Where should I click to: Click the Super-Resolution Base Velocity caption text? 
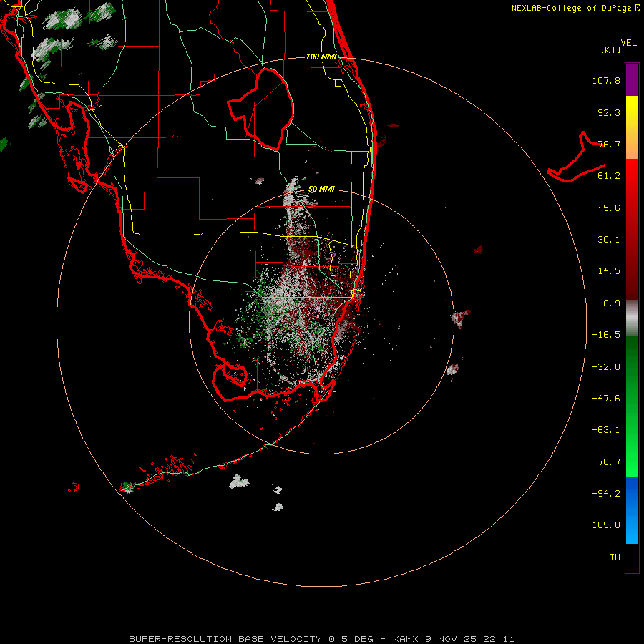click(321, 639)
